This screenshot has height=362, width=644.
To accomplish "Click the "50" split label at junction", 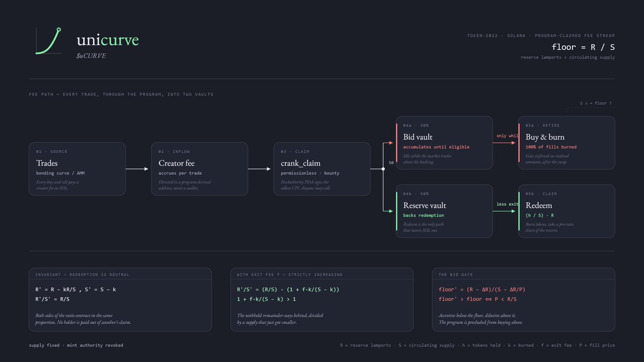I will pyautogui.click(x=392, y=162).
